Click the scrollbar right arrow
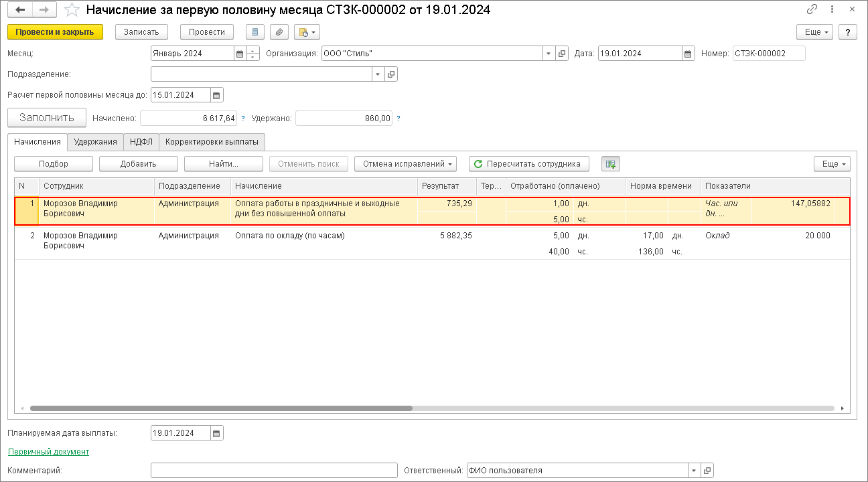This screenshot has height=482, width=868. [843, 408]
